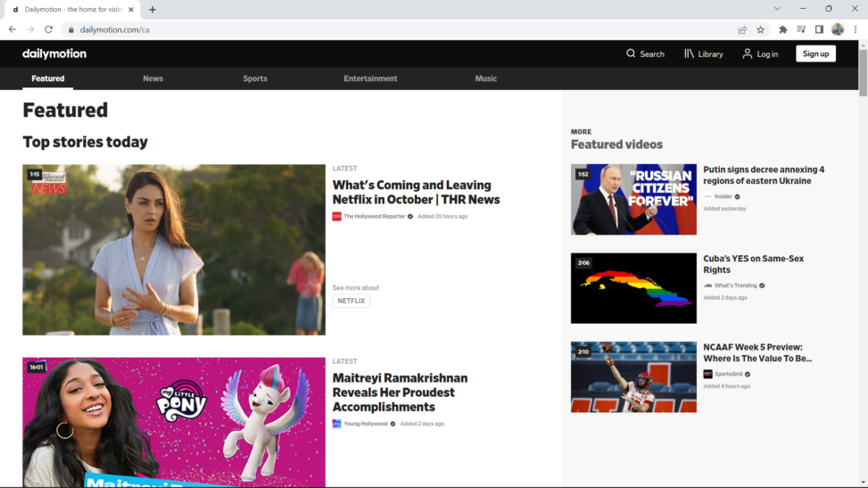The height and width of the screenshot is (488, 868).
Task: Click the SportsGrid channel avatar icon
Action: tap(707, 375)
